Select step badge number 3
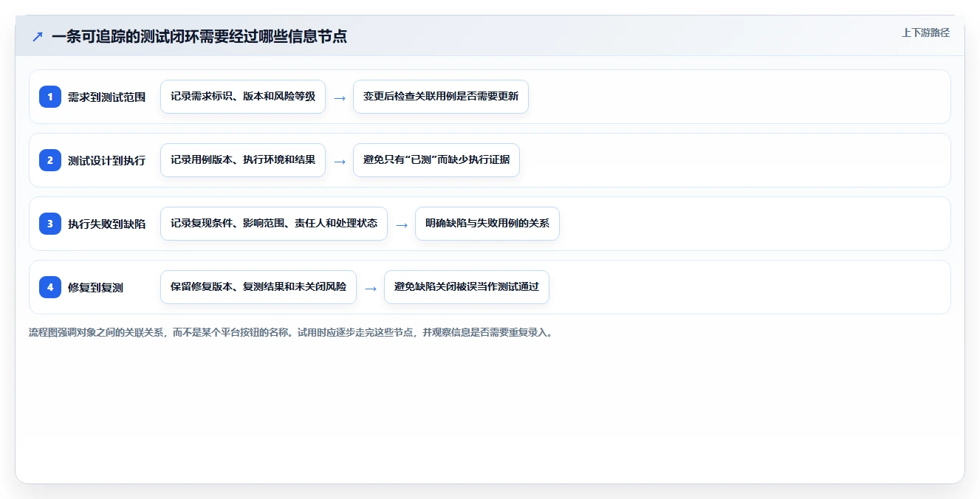Screen dimensions: 980x499 [x=50, y=224]
